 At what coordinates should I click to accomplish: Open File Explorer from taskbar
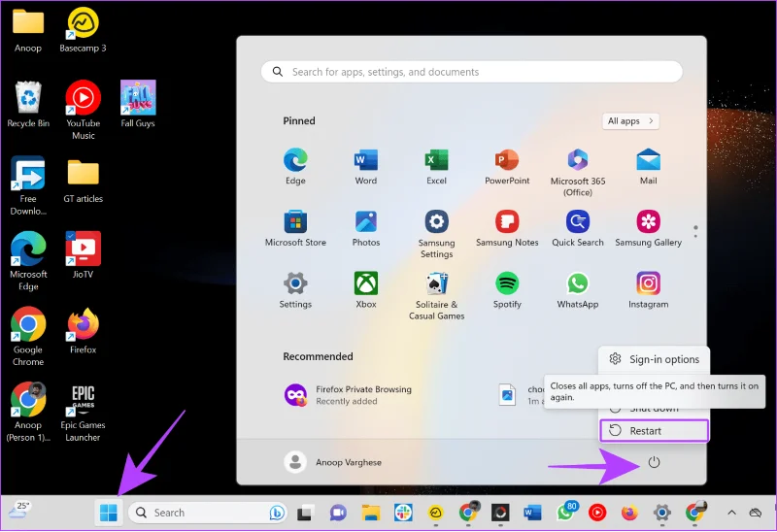[x=370, y=513]
